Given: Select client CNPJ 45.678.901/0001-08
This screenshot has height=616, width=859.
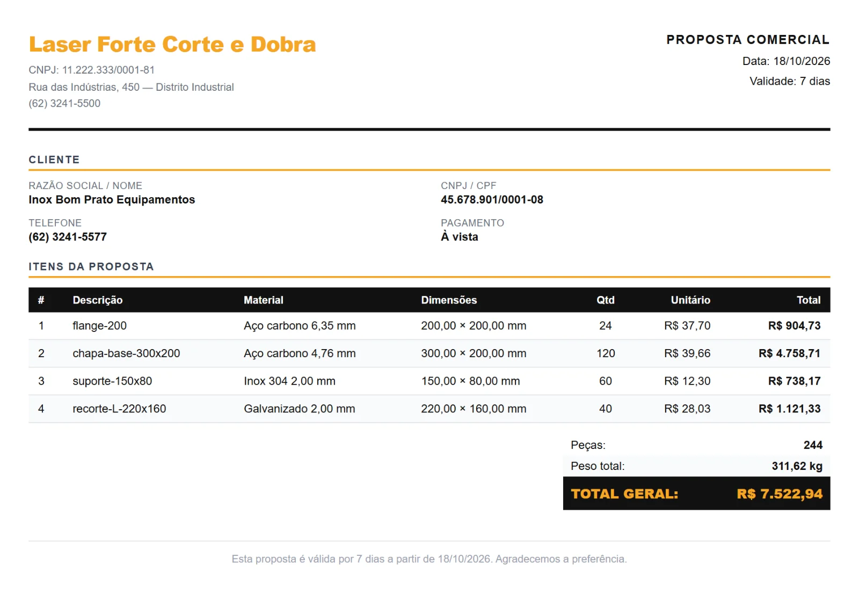Looking at the screenshot, I should pyautogui.click(x=492, y=199).
